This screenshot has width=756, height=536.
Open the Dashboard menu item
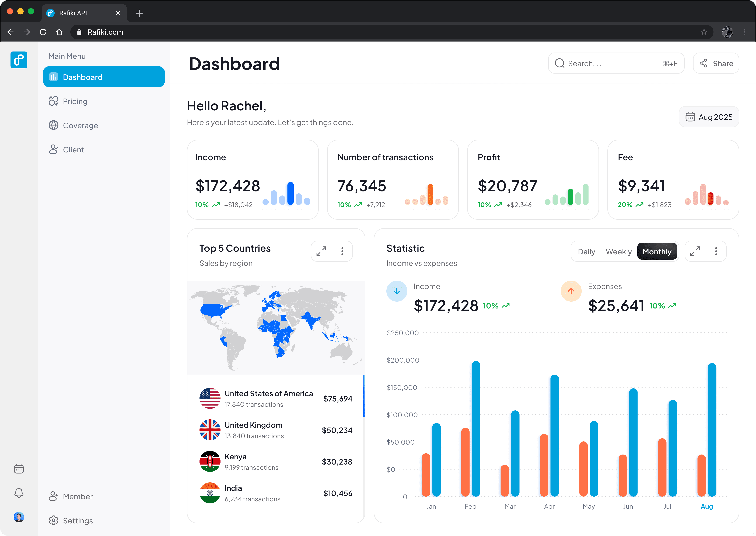pyautogui.click(x=104, y=77)
